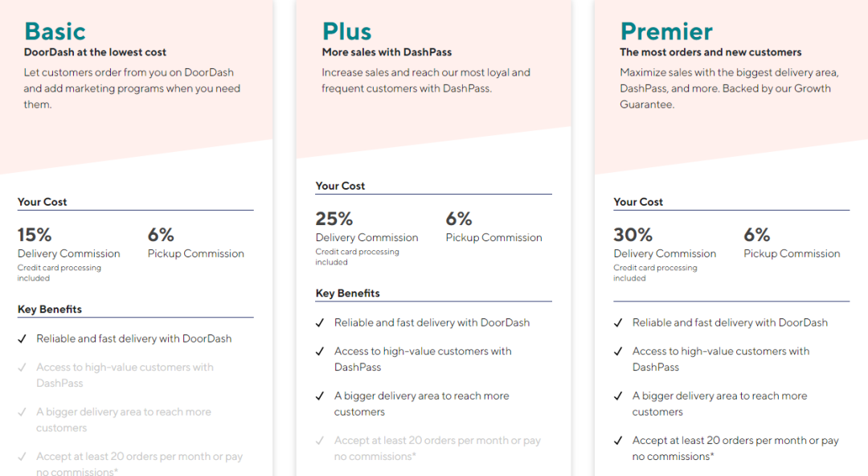Click the checkmark beside Premier's DashPass access benefit
868x476 pixels.
coord(618,351)
